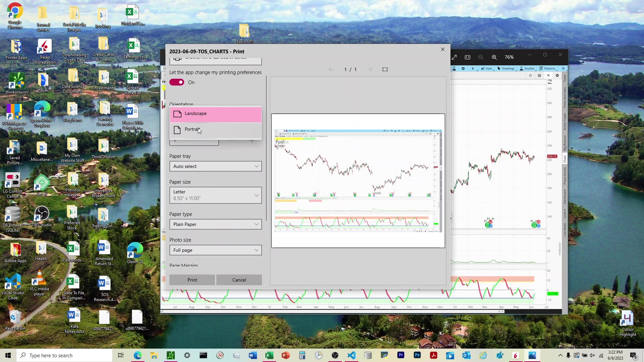Click the fit-to-page icon in the print preview
This screenshot has width=644, height=362.
(x=385, y=69)
